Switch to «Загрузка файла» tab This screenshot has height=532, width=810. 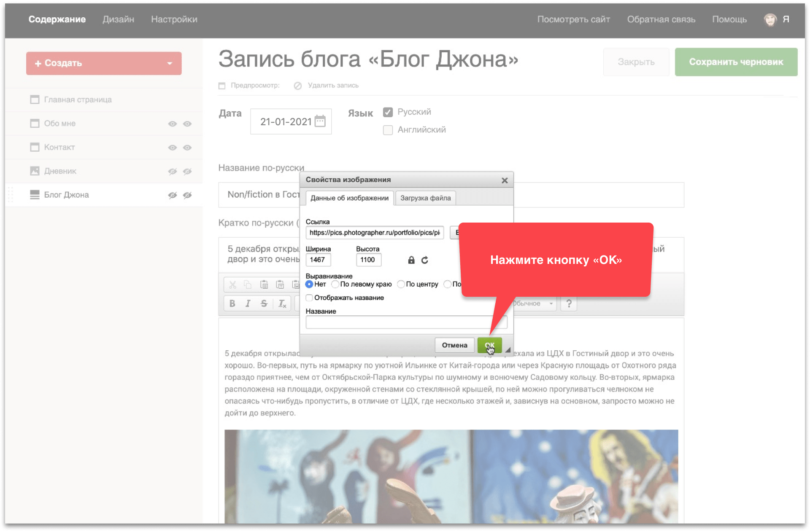click(x=425, y=198)
